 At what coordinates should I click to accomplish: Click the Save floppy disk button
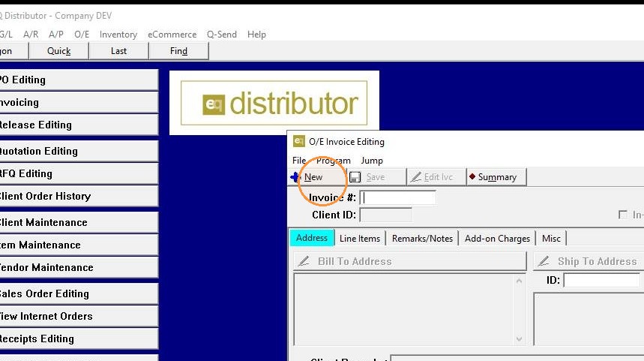tap(376, 177)
